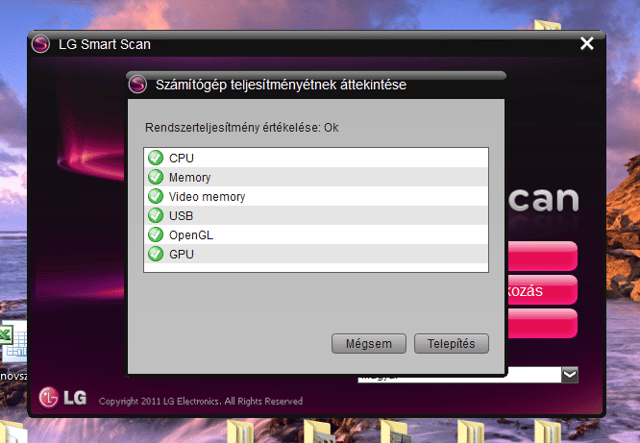Click the Mégsem cancel button

tap(369, 343)
